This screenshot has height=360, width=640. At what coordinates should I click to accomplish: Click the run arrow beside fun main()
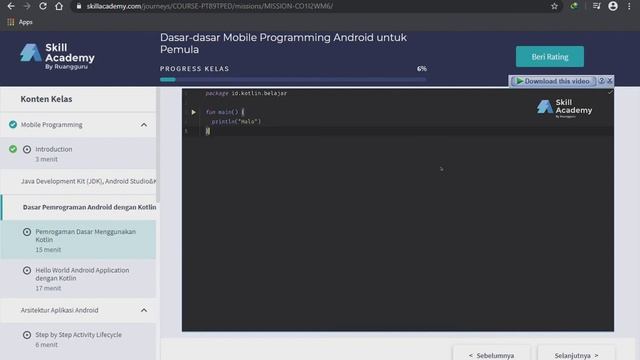pyautogui.click(x=193, y=112)
